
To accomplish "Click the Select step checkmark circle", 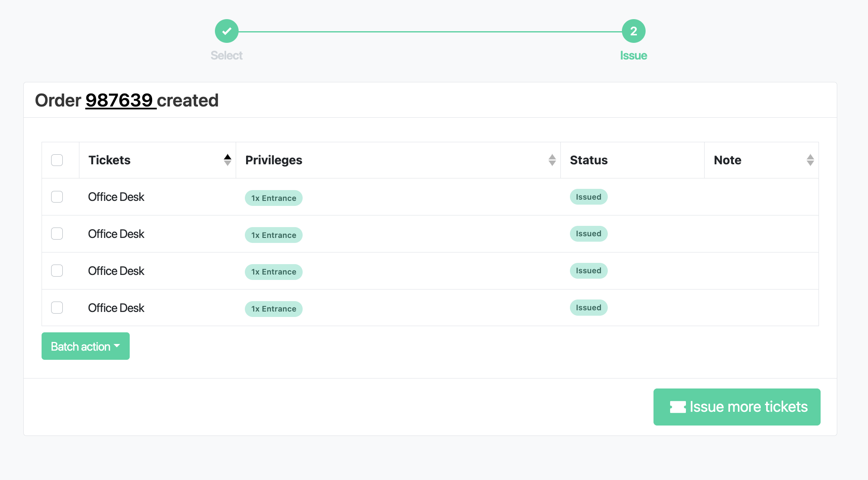I will coord(227,31).
